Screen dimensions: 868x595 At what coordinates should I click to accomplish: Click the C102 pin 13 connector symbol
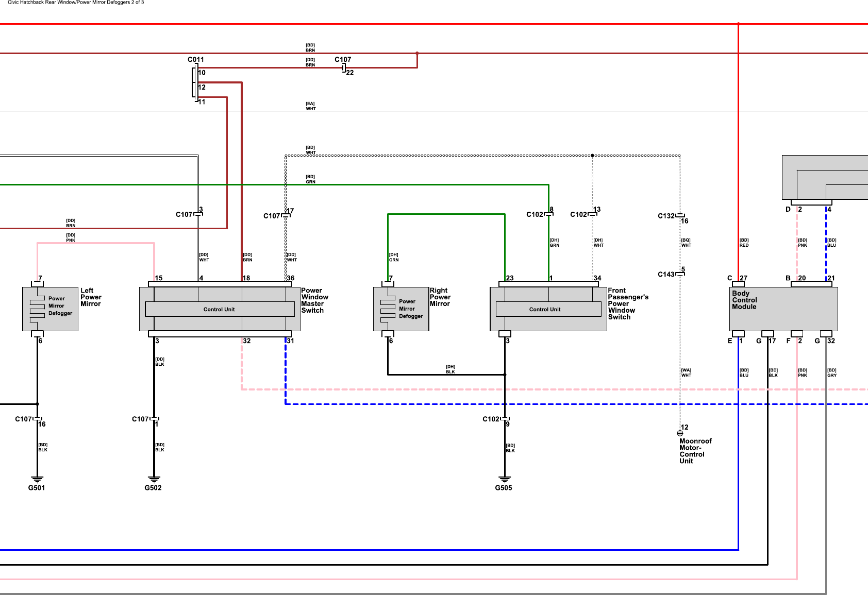(592, 214)
